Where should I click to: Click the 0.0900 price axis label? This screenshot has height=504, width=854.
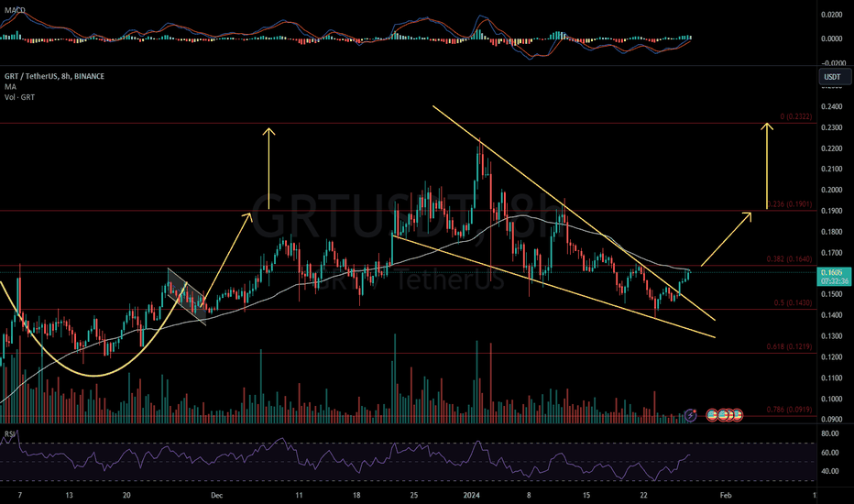coord(832,420)
